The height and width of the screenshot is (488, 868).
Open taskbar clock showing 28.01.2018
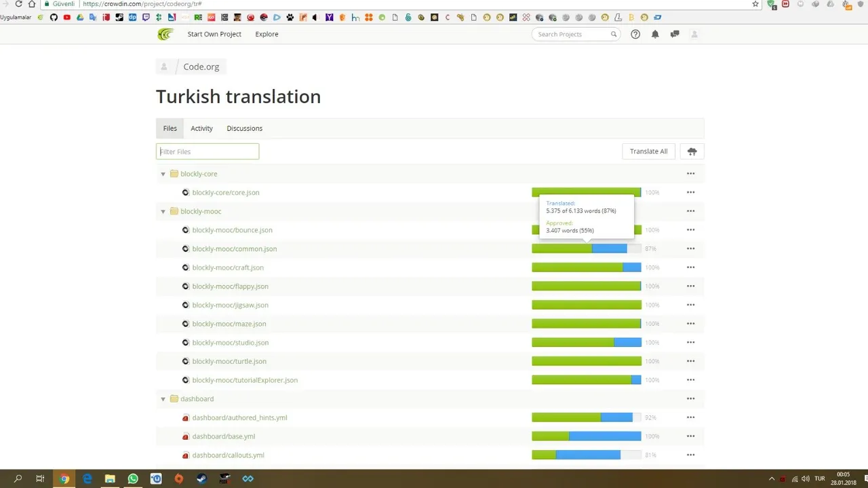pos(843,478)
